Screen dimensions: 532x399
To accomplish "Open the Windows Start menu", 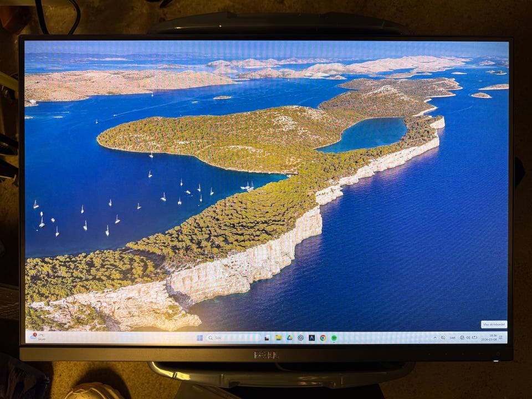I will (x=199, y=337).
